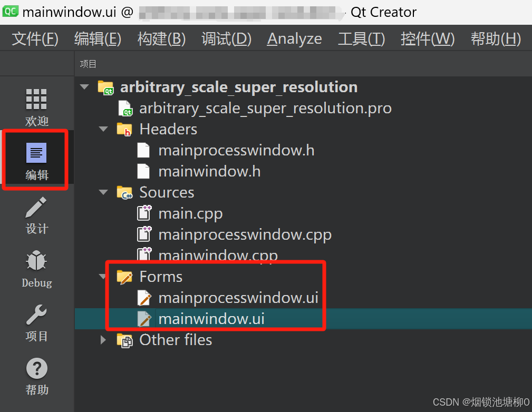Image resolution: width=532 pixels, height=412 pixels.
Task: Click the Sources folder label
Action: coord(167,193)
